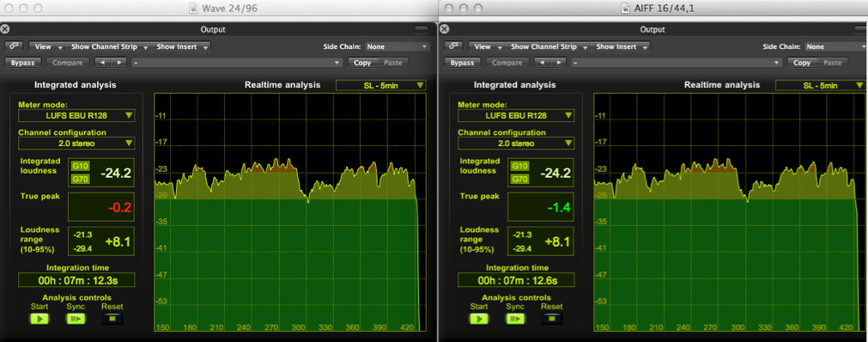
Task: Click the link icon in Wave 24/96 window
Action: coord(13,46)
